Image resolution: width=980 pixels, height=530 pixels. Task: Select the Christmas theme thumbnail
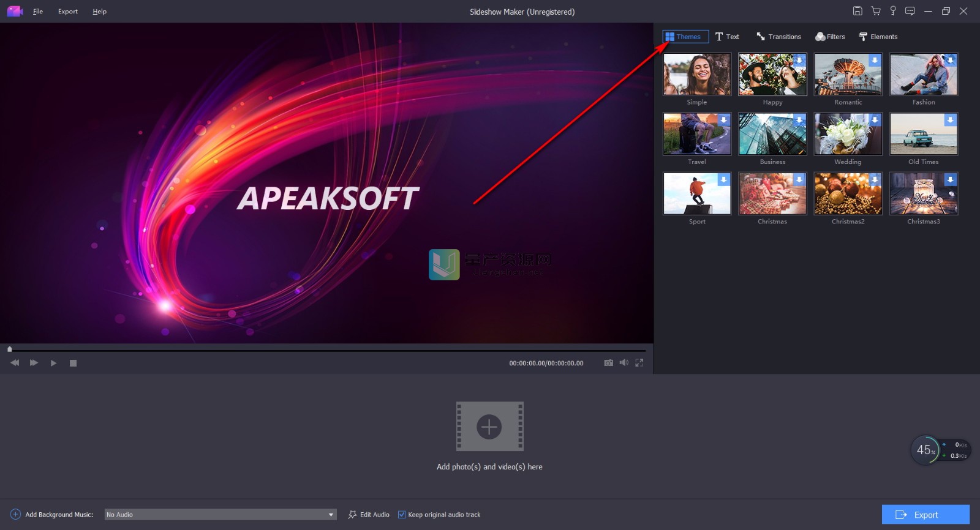click(x=772, y=193)
